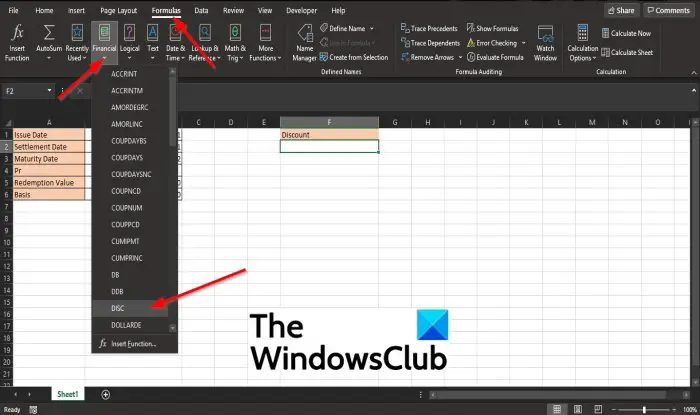Add a new sheet with plus icon
700x415 pixels.
tap(105, 394)
